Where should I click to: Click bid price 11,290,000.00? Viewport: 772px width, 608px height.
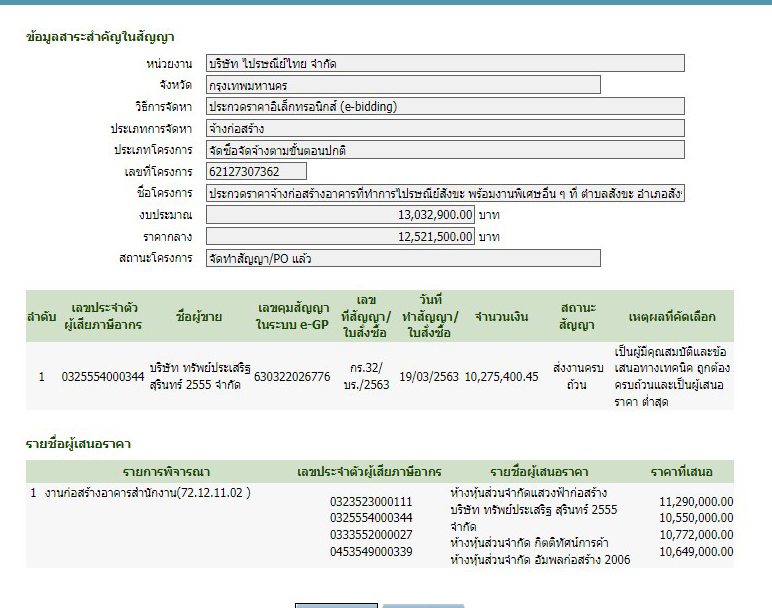point(696,502)
